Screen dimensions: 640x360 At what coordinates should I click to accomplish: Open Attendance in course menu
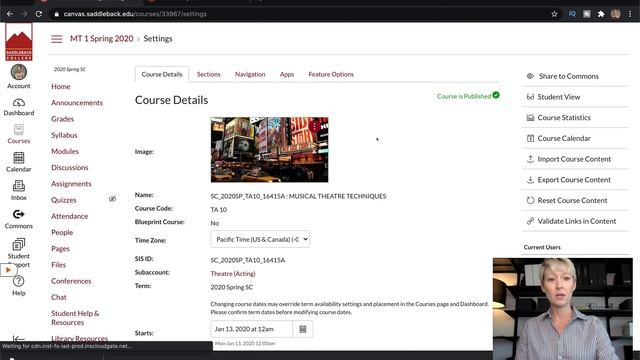69,216
